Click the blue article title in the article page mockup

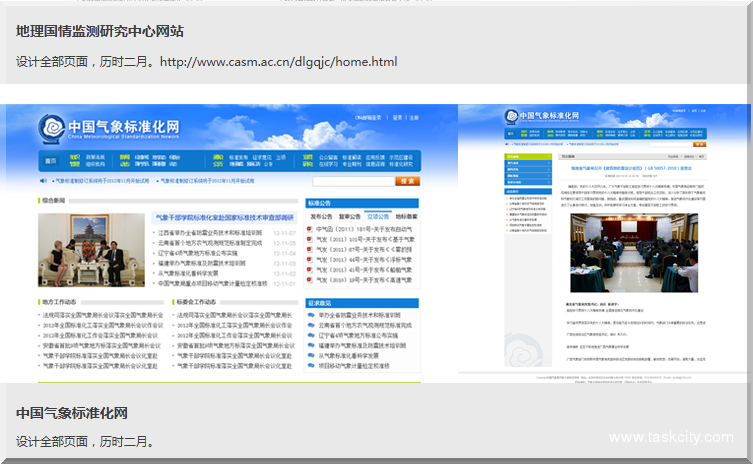[631, 168]
